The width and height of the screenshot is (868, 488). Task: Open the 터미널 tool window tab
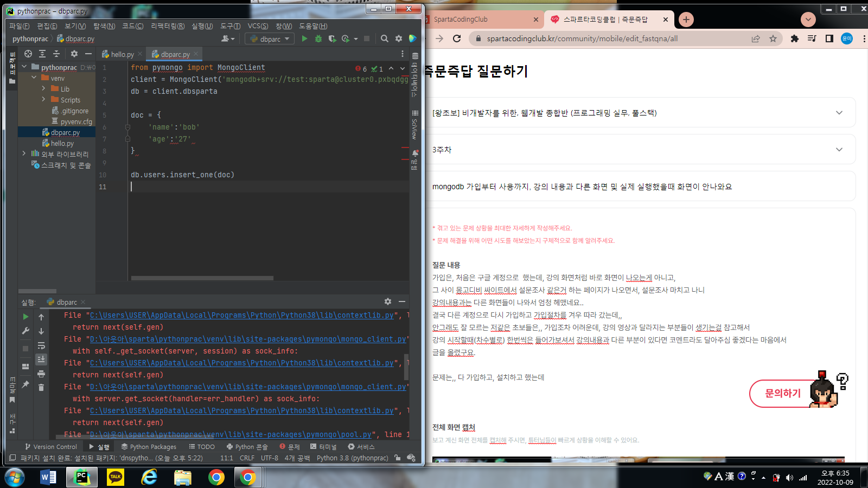tap(324, 447)
